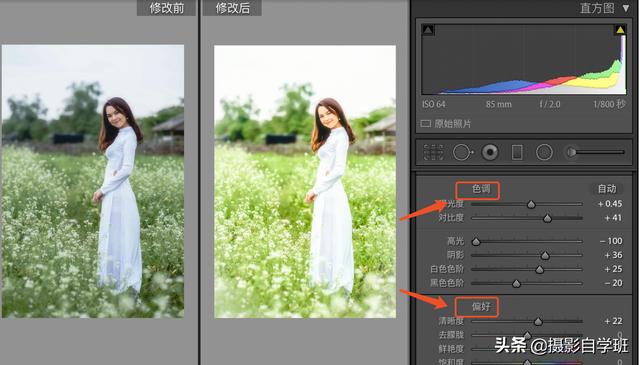Click the highlights value -100
The image size is (640, 365).
pos(611,241)
